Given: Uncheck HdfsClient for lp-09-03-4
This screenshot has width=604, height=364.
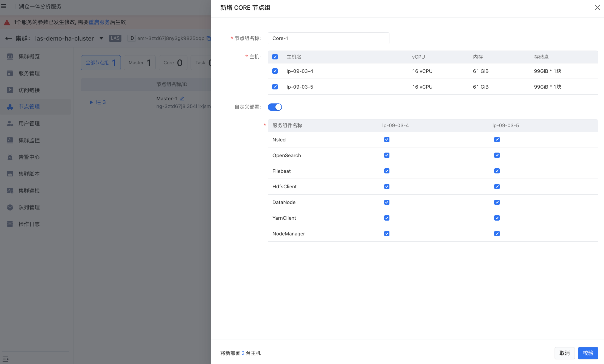Looking at the screenshot, I should tap(387, 187).
